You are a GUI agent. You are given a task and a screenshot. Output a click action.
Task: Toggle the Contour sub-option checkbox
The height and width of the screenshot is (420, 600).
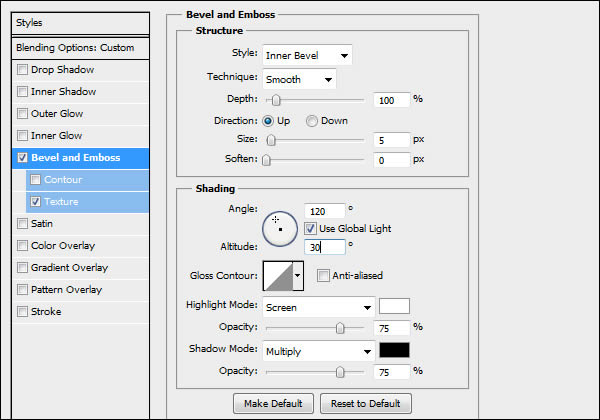(x=36, y=180)
